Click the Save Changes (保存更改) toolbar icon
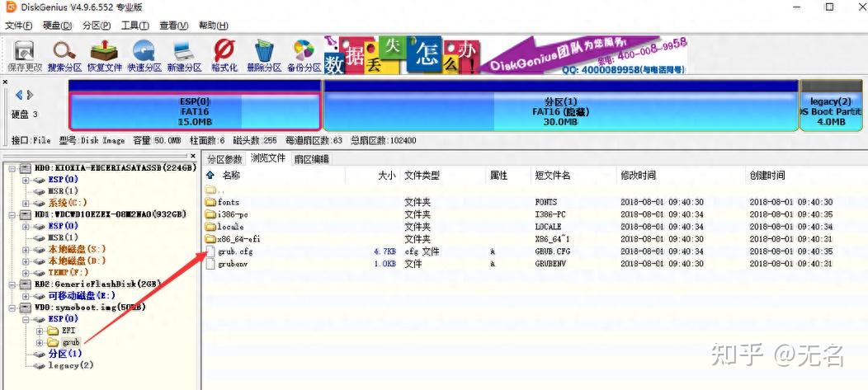Viewport: 868px width, 390px height. coord(25,56)
